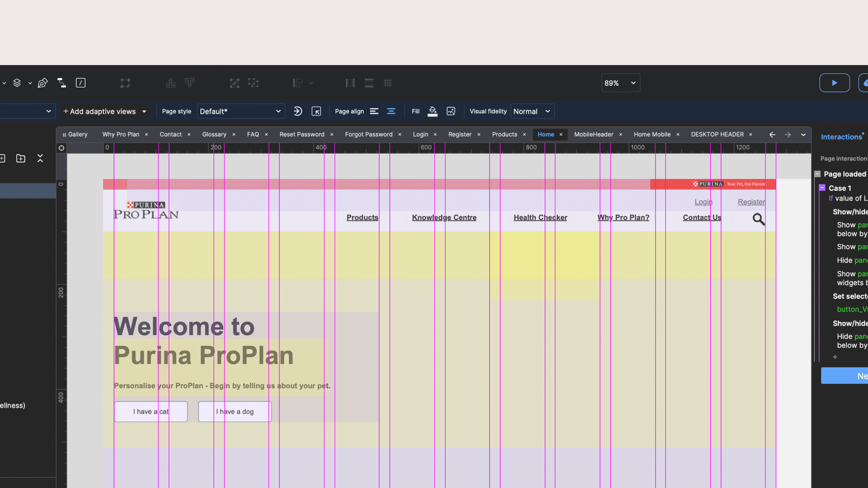Choose the Connector tool
The image size is (868, 488).
click(x=61, y=83)
